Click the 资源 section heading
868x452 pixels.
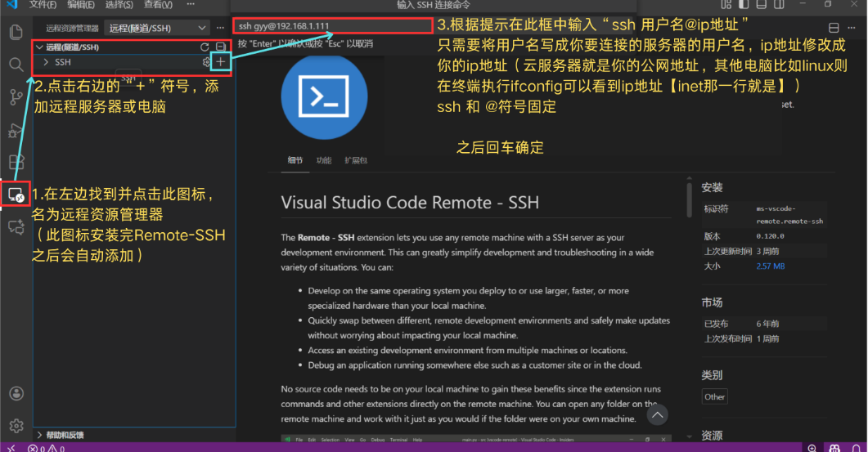click(712, 436)
